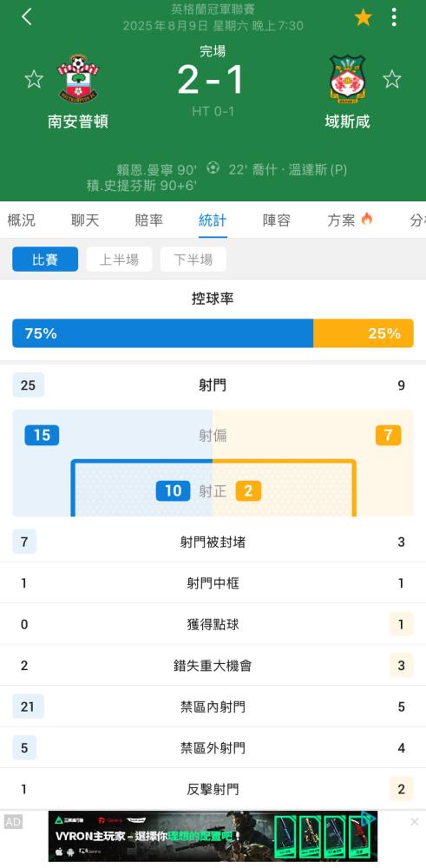
Task: Favorite 南安普頓 with the star outline
Action: pos(34,79)
